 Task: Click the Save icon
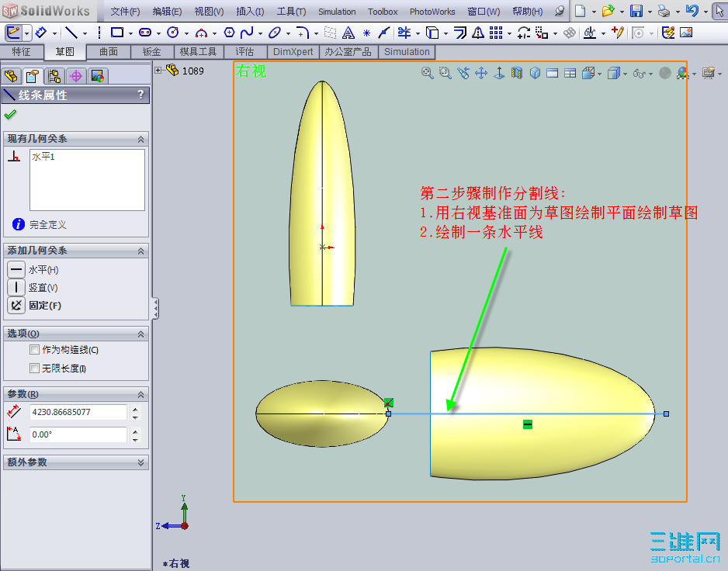[636, 11]
